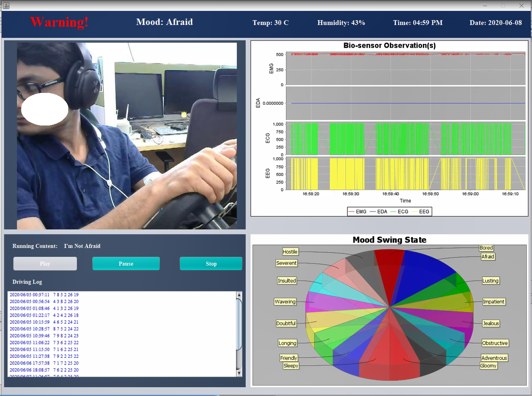Click the ECG legend entry
The height and width of the screenshot is (396, 532).
click(399, 211)
